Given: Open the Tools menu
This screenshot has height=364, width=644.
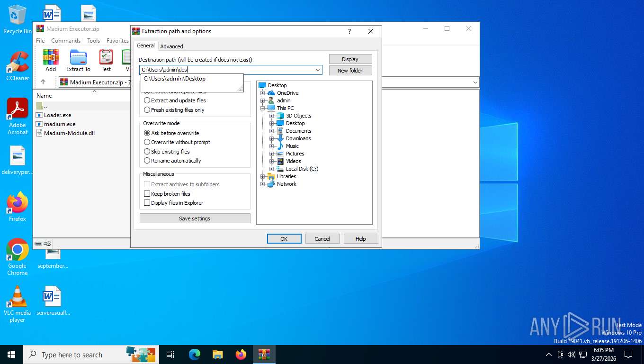Looking at the screenshot, I should click(x=93, y=41).
